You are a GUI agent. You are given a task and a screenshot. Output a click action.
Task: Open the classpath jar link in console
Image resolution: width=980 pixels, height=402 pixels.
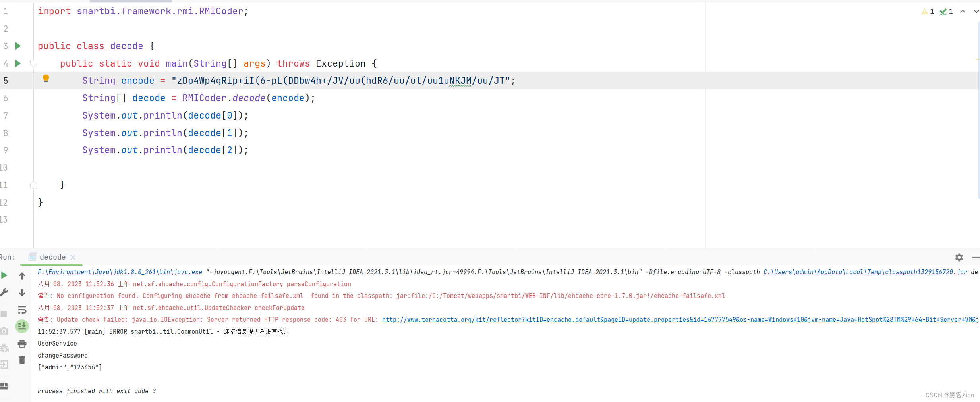[x=865, y=272]
